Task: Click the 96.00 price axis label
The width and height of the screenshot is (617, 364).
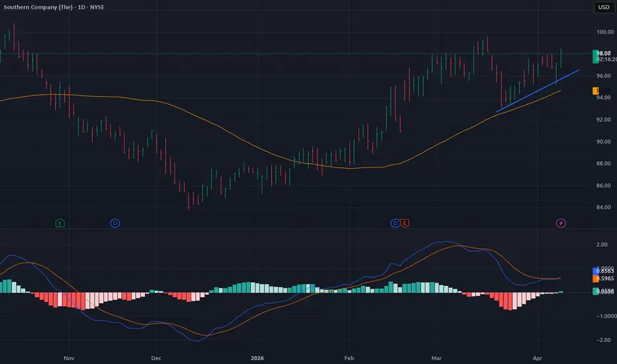Action: 603,76
